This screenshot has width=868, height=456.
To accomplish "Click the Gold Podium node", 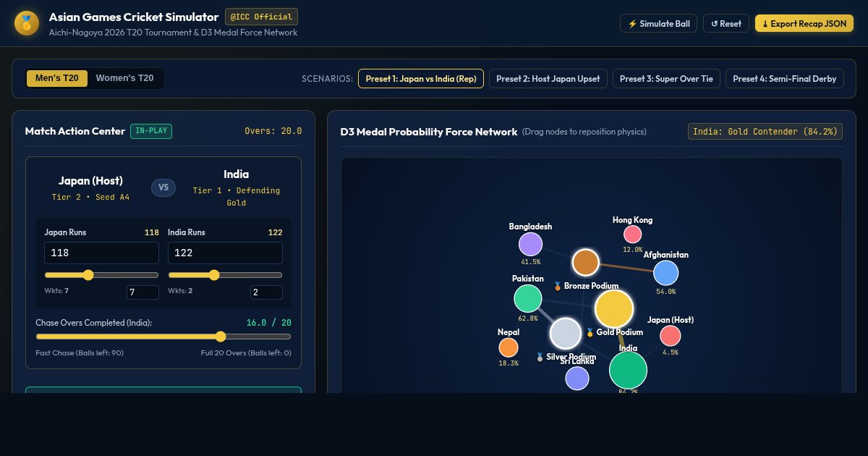I will pyautogui.click(x=614, y=308).
